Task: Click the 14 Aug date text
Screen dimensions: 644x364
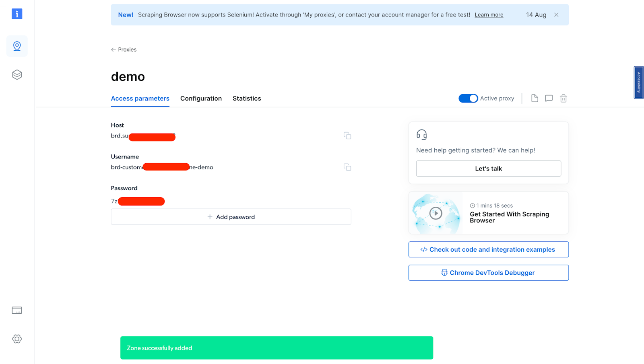Action: pos(536,15)
